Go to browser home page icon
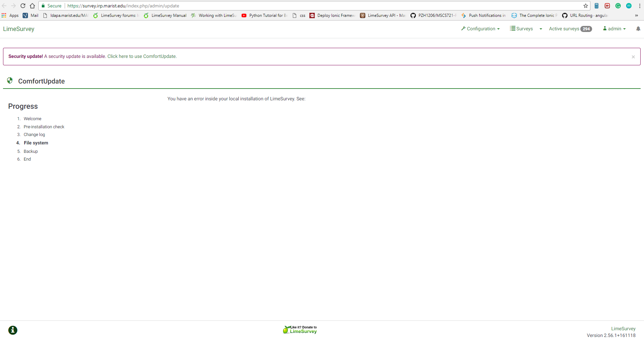 click(32, 6)
